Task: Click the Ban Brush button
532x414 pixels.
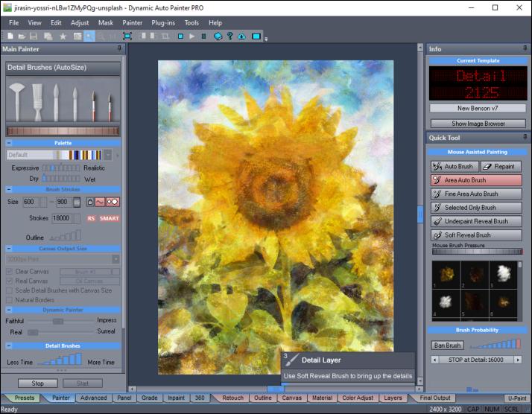Action: pyautogui.click(x=447, y=345)
